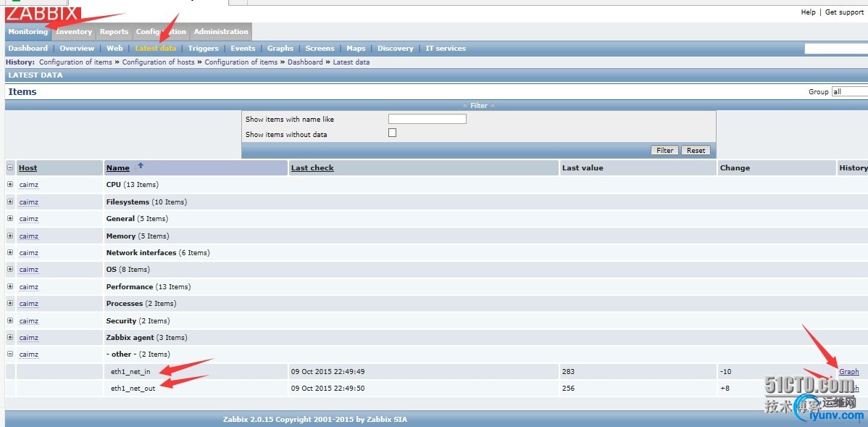
Task: Click the Filter button
Action: (665, 150)
